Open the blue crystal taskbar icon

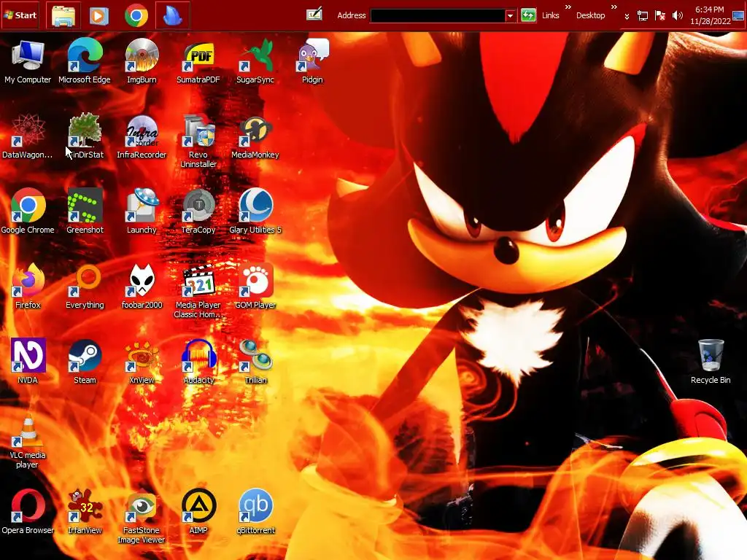coord(172,16)
